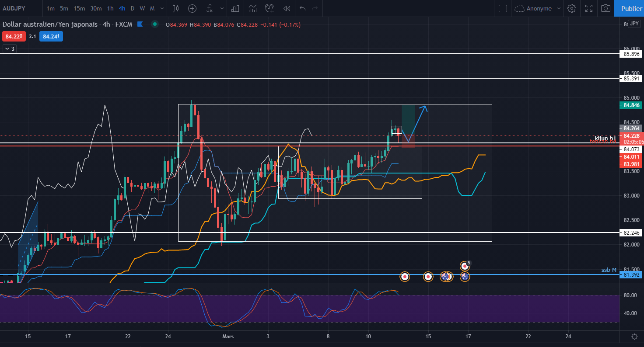
Task: Click the red sell price 84.220 button
Action: coord(14,36)
